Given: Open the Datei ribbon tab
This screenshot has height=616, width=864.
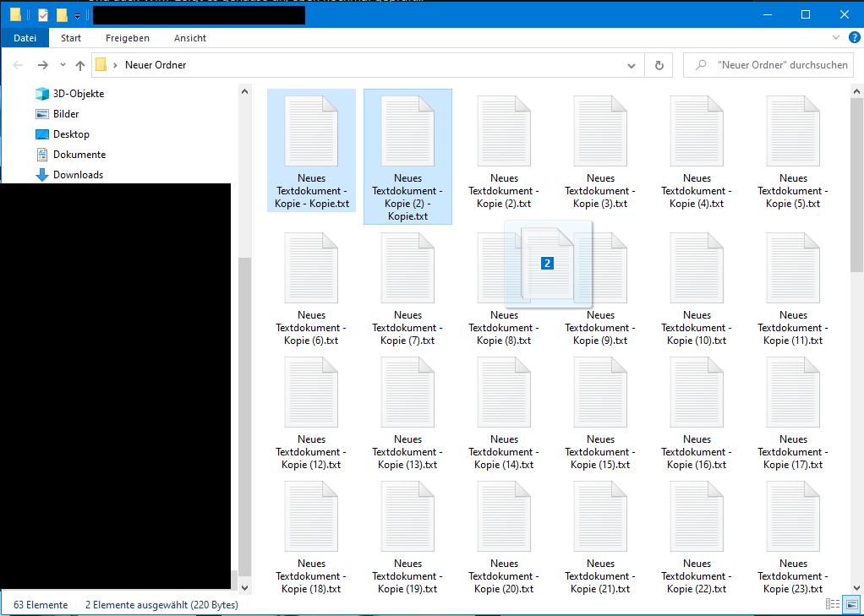Looking at the screenshot, I should click(25, 38).
